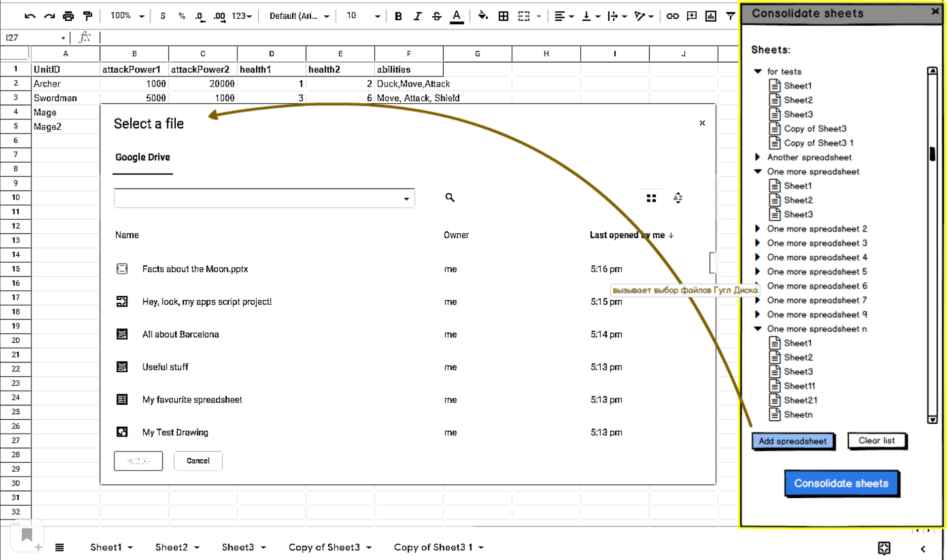This screenshot has width=948, height=560.
Task: Open the name box I27 dropdown
Action: click(63, 38)
